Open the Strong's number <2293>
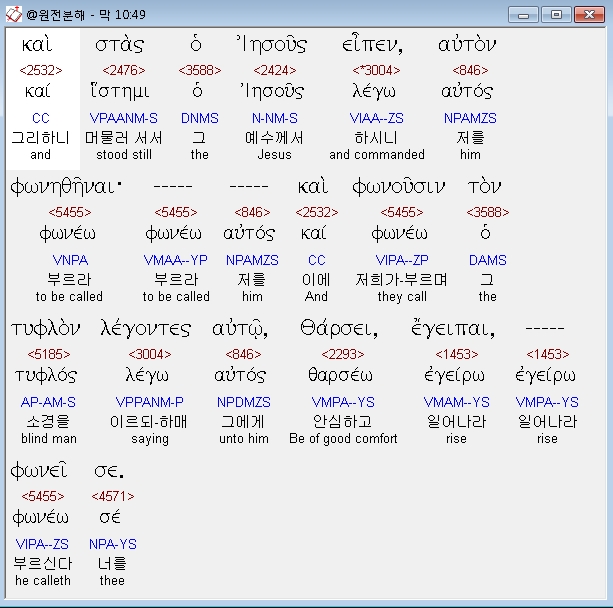The height and width of the screenshot is (608, 613). (x=343, y=354)
